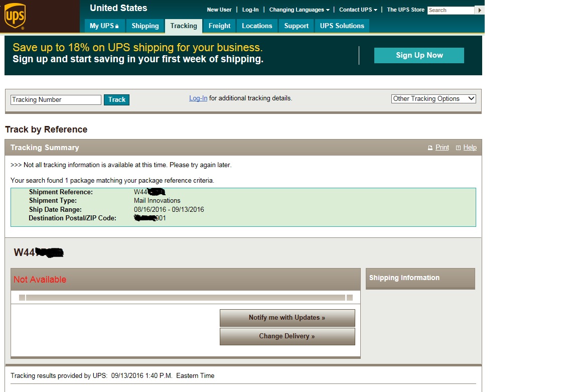Select the Tracking tab
This screenshot has height=392, width=578.
(x=184, y=26)
